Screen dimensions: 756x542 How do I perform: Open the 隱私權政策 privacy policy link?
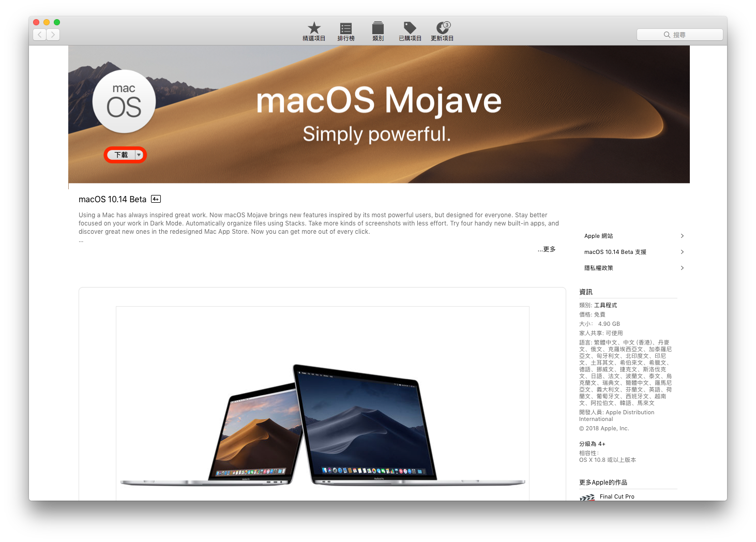click(599, 268)
